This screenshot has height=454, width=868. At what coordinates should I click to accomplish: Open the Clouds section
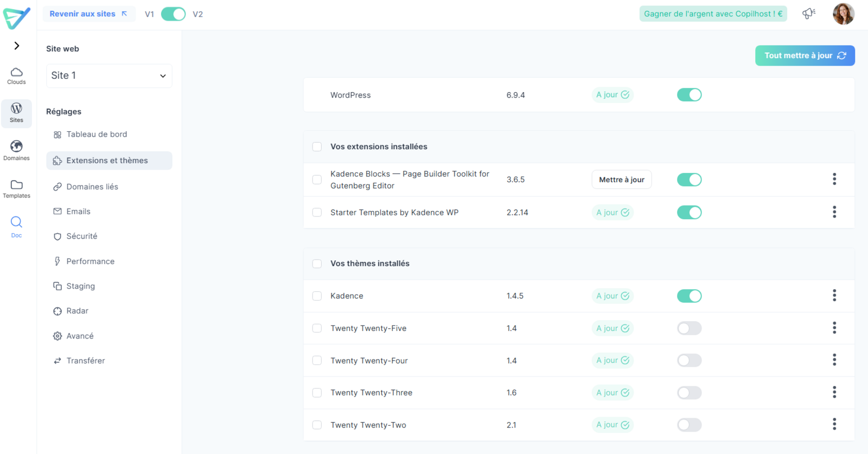click(16, 76)
